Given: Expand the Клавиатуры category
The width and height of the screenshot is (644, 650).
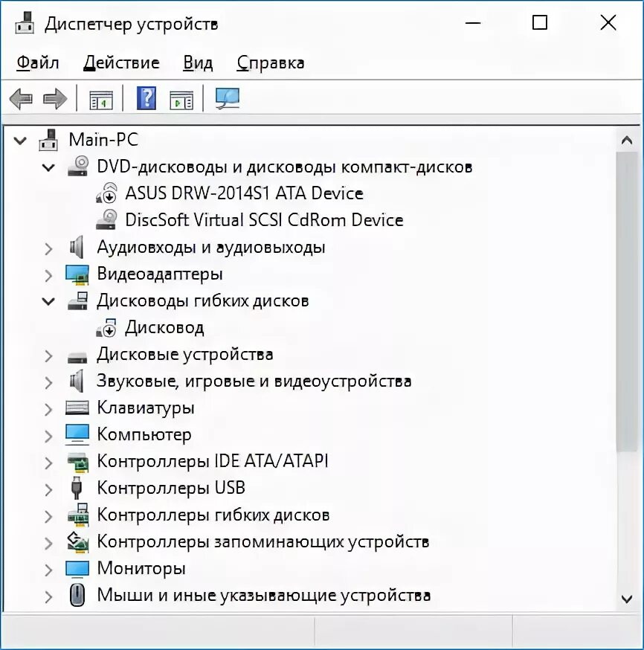Looking at the screenshot, I should point(48,409).
